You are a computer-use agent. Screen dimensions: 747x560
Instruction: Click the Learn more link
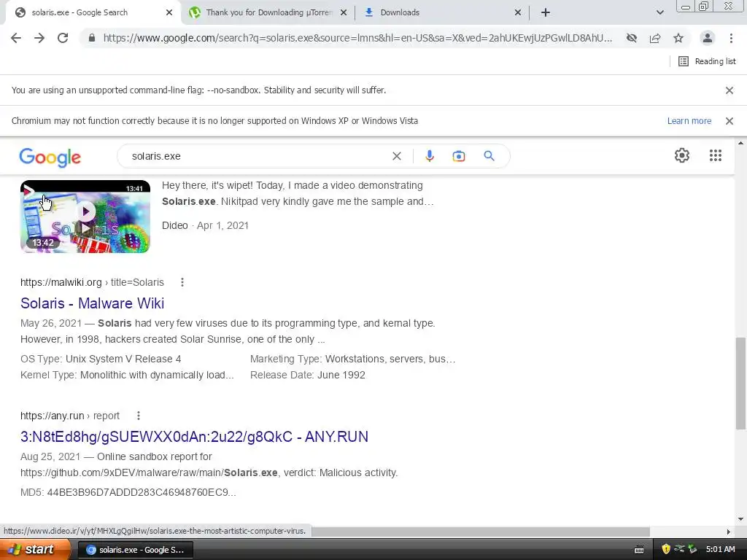[689, 121]
